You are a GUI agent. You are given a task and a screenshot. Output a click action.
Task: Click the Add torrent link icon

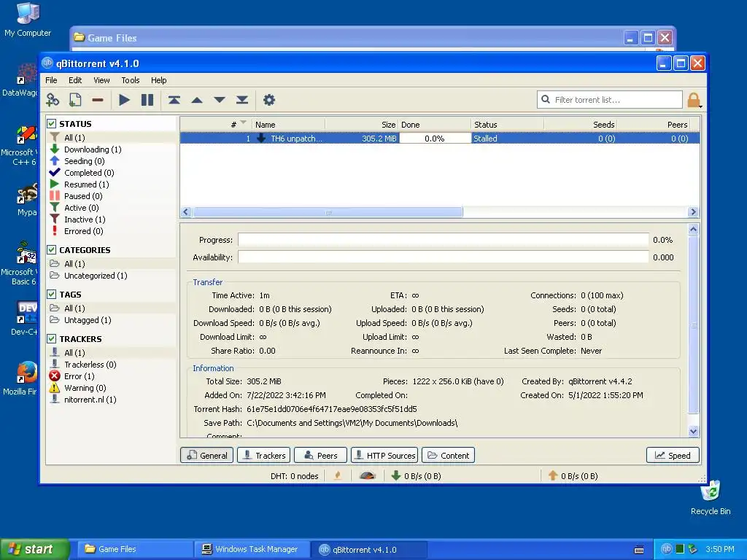click(x=53, y=100)
